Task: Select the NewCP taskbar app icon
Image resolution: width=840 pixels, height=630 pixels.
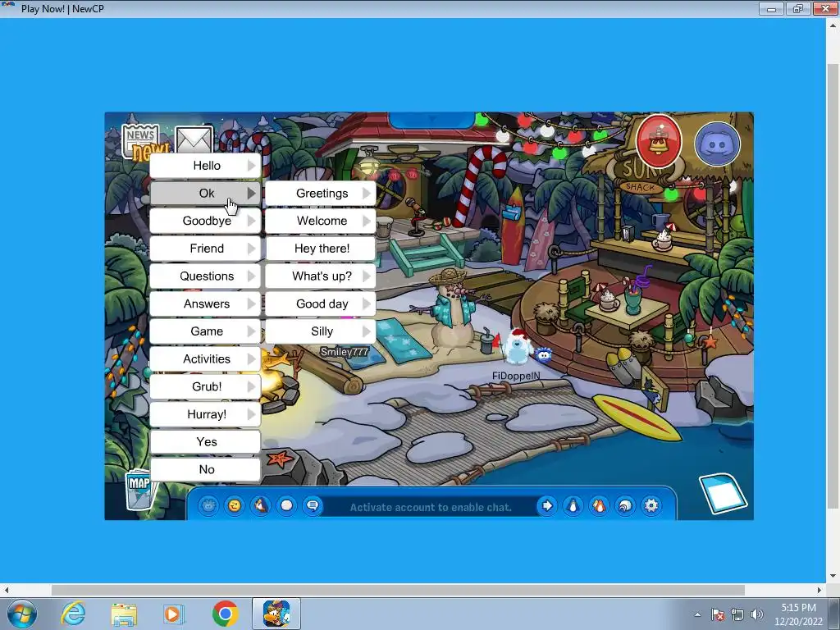Action: point(276,614)
